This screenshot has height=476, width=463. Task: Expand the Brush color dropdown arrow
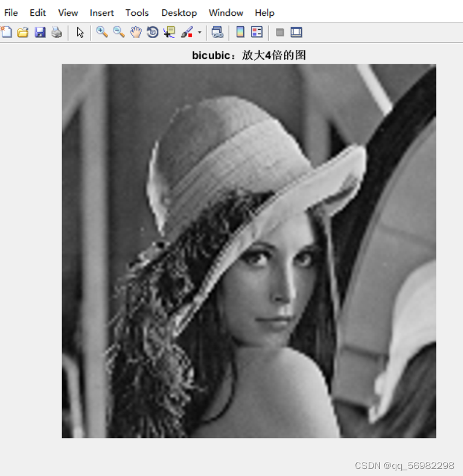pos(199,32)
